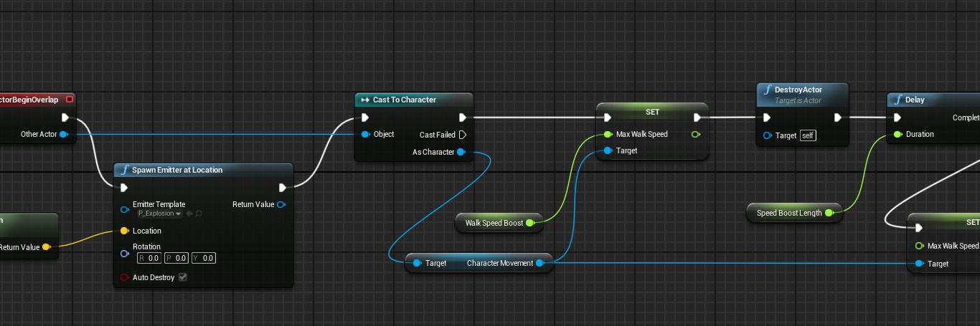Select first SET node Max Walk Speed input pin
Viewport: 980px width, 326px height.
point(608,134)
